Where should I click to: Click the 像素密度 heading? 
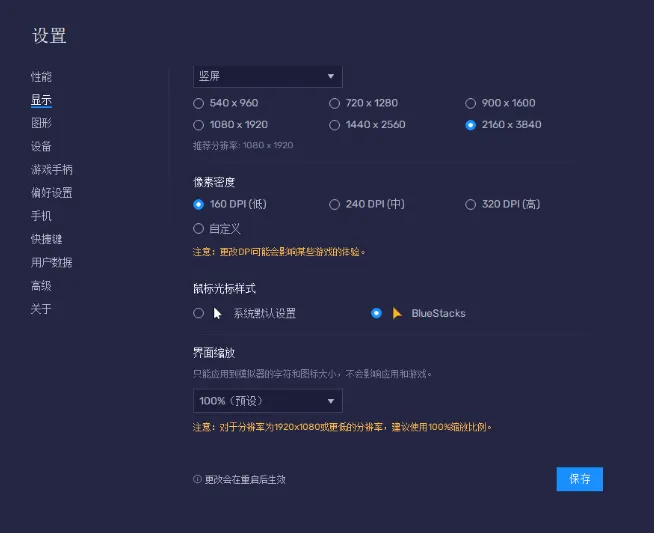[214, 182]
